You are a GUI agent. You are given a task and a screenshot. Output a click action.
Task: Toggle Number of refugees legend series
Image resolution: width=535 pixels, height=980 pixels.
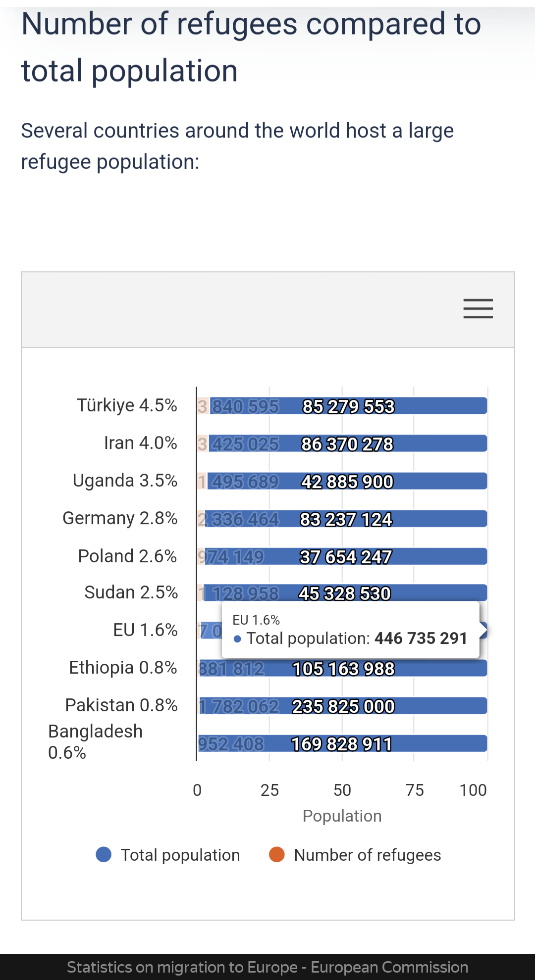pyautogui.click(x=367, y=855)
